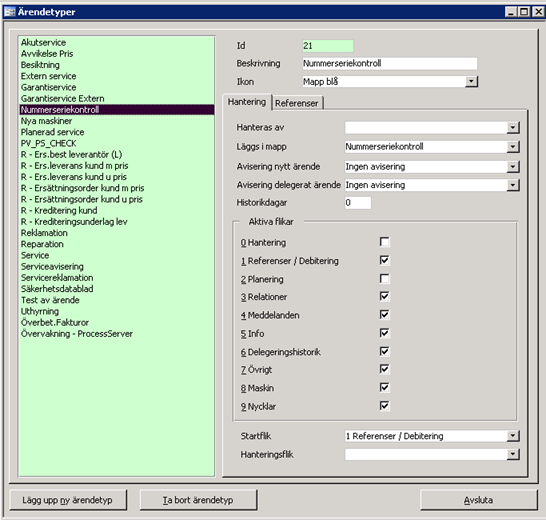Expand the Startflik dropdown list
The image size is (546, 520).
513,436
